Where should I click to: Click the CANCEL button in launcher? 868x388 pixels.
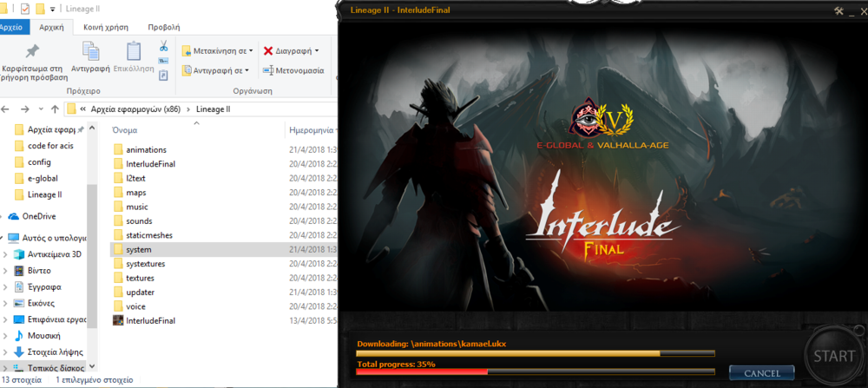(762, 373)
